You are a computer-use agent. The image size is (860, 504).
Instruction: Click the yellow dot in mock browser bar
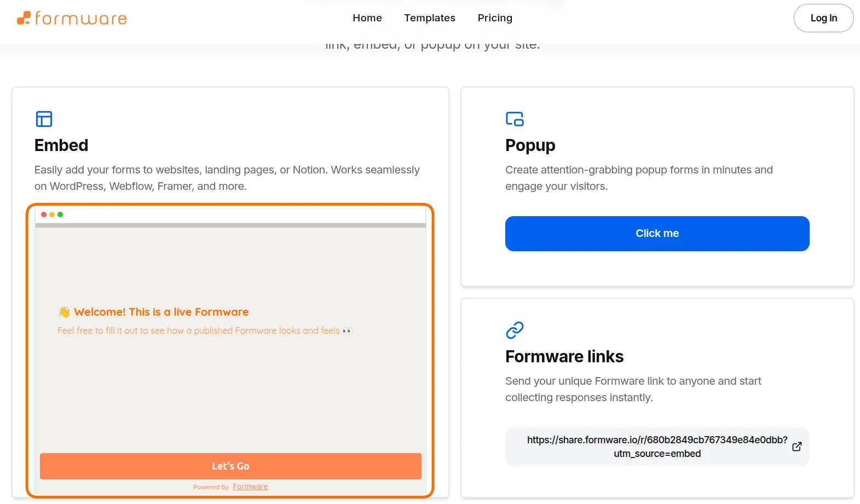coord(52,215)
